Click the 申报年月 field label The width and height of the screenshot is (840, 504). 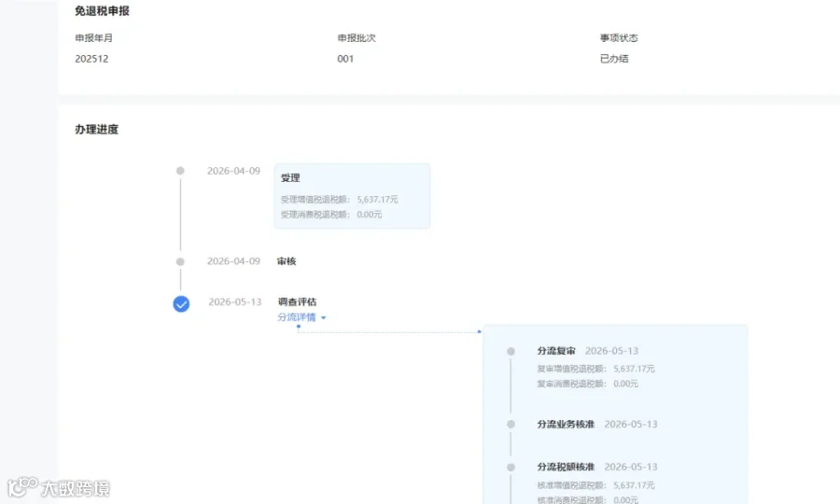click(x=93, y=38)
